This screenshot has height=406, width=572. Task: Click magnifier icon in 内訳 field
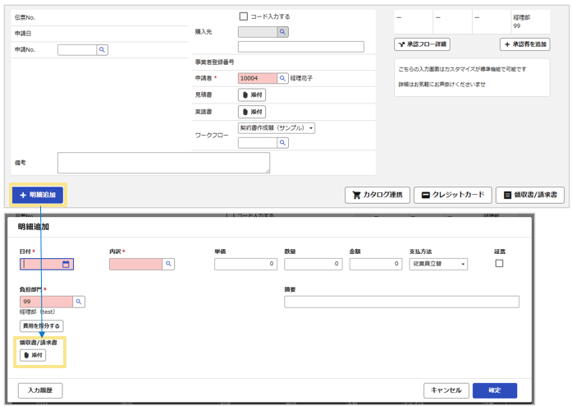168,264
